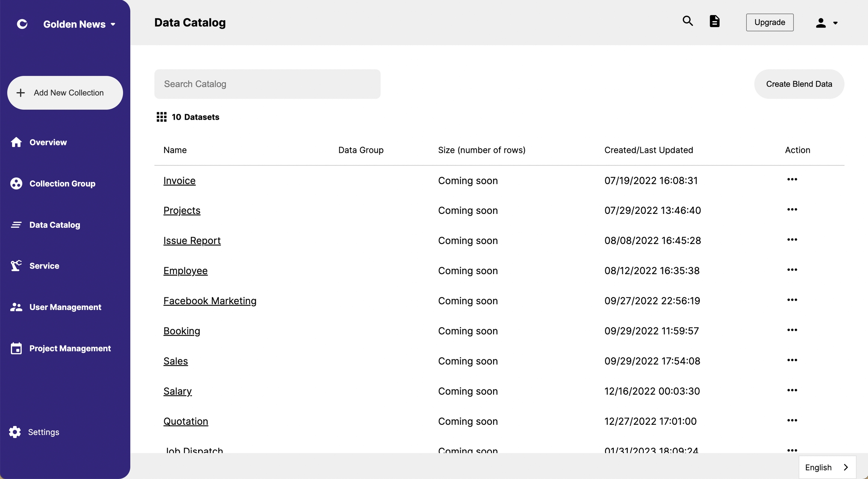This screenshot has height=479, width=868.
Task: Open the English language selector
Action: click(x=827, y=467)
